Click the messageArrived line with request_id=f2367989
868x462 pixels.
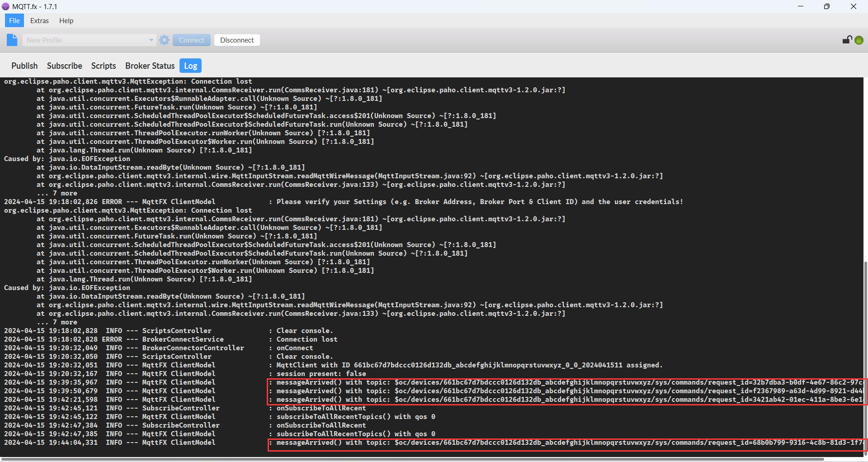coord(434,391)
